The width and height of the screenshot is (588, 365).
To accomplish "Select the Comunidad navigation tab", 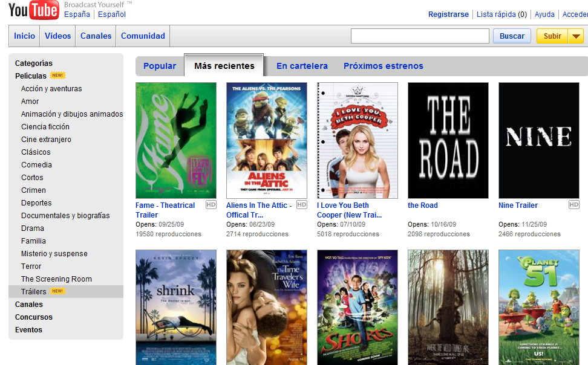I will [x=142, y=36].
